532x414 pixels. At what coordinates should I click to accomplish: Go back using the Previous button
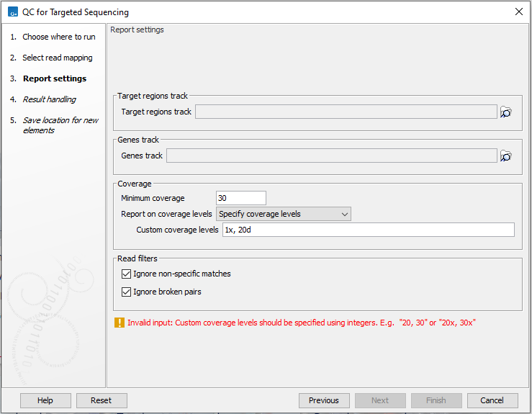point(324,400)
